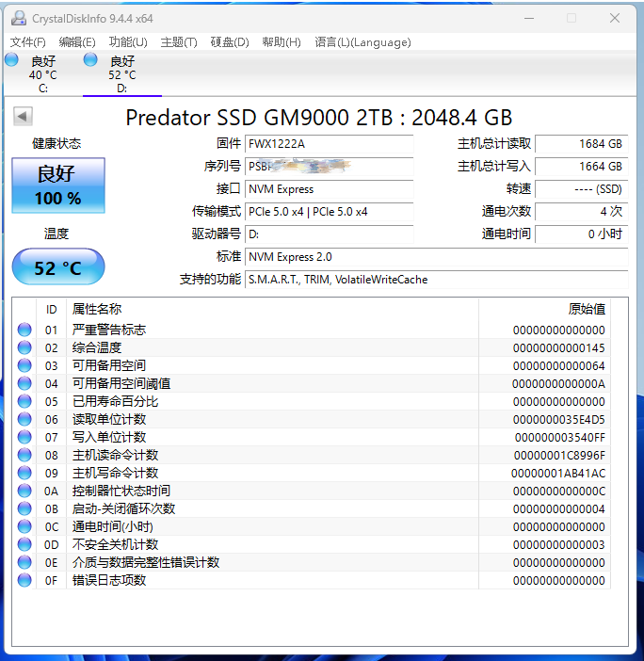Click the transfer mode field PCIe 5.0 x4
This screenshot has height=661, width=644.
[330, 212]
